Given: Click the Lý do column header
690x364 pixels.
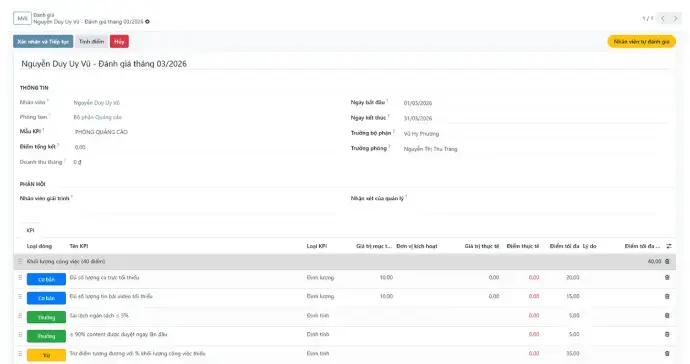Looking at the screenshot, I should 590,246.
